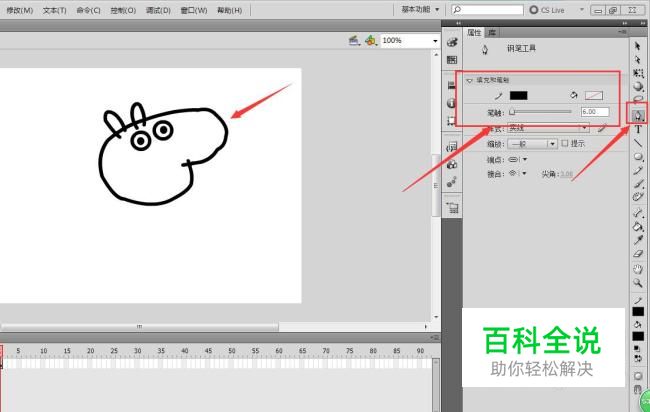Image resolution: width=650 pixels, height=412 pixels.
Task: Click the stroke width 6.00 input field
Action: [x=595, y=112]
